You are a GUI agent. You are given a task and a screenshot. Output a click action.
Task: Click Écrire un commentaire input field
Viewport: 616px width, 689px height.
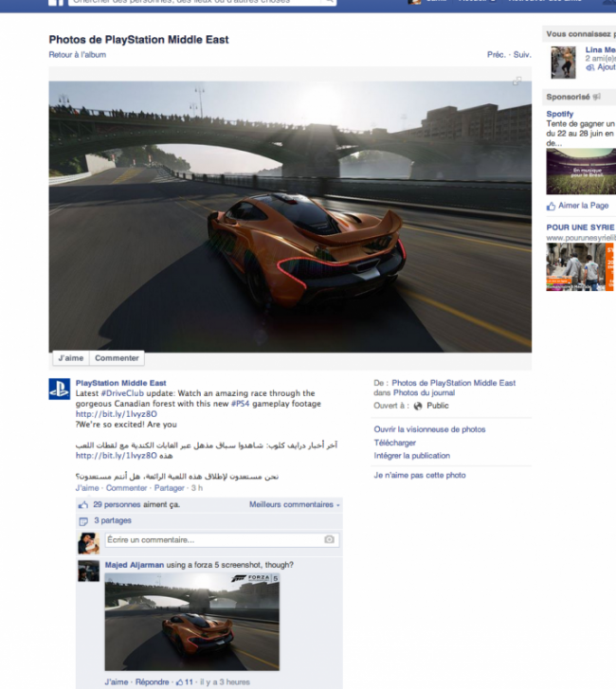tap(222, 539)
